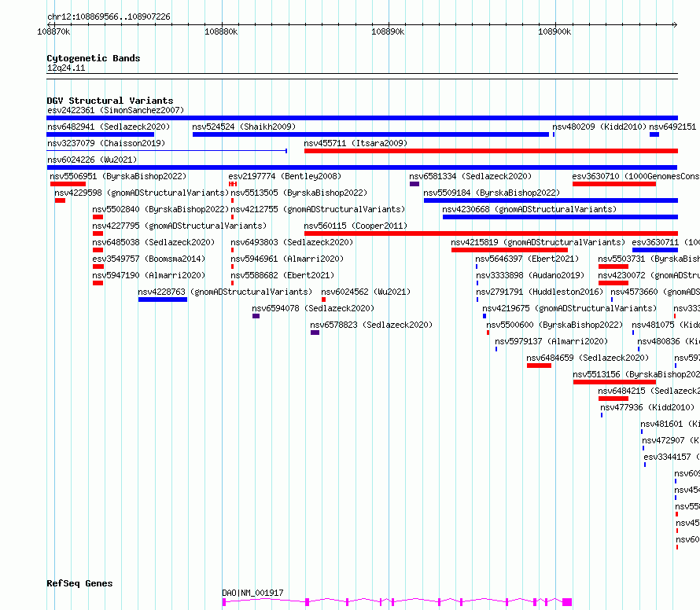
Task: Open nsv6484659 (Sedlazeck2020) label
Action: point(588,358)
